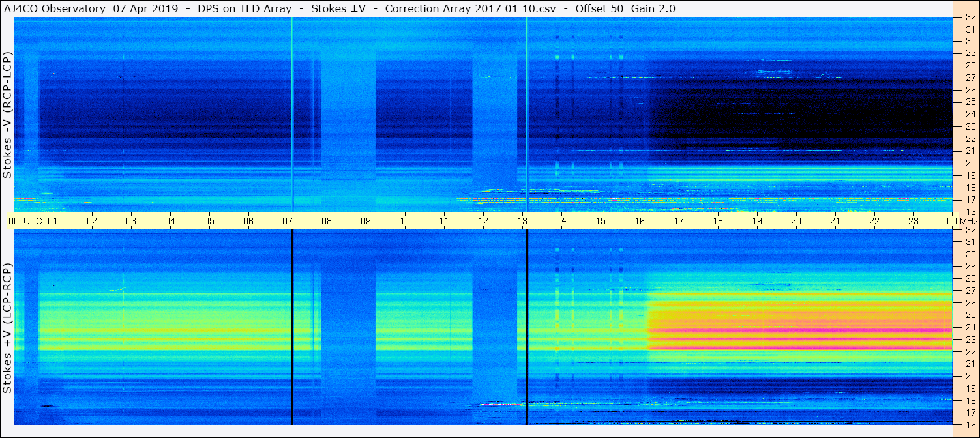The width and height of the screenshot is (980, 438).
Task: Select the 07 hour marker
Action: point(288,221)
